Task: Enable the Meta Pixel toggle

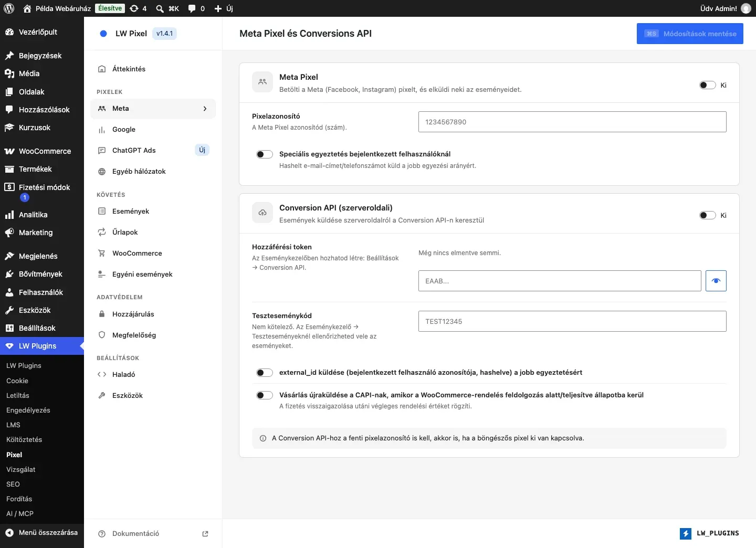Action: point(707,85)
